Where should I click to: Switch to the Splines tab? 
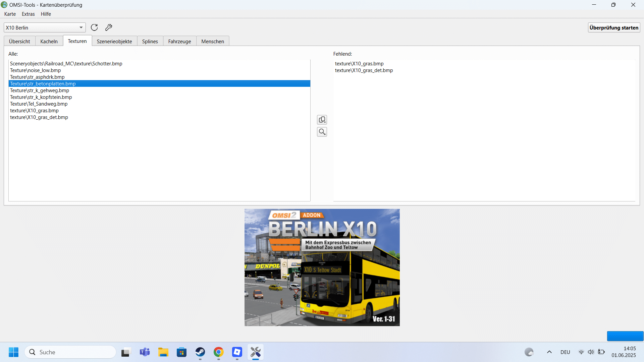150,41
